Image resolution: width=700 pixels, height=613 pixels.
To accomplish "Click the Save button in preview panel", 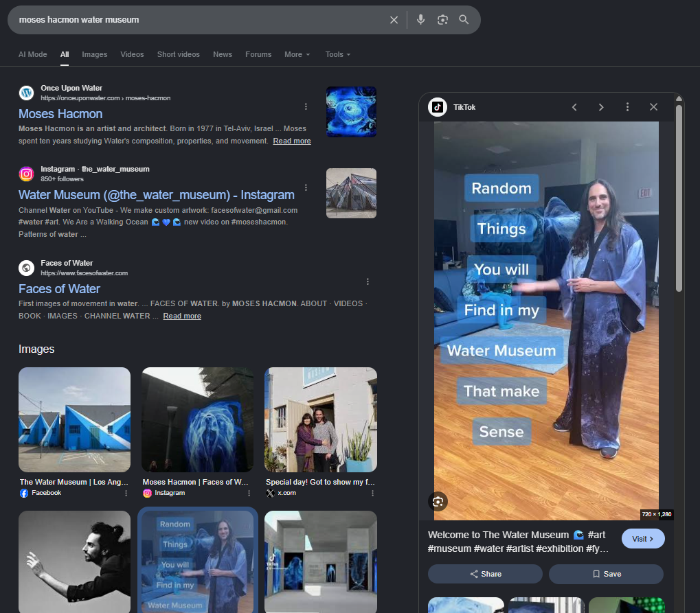I will [607, 574].
